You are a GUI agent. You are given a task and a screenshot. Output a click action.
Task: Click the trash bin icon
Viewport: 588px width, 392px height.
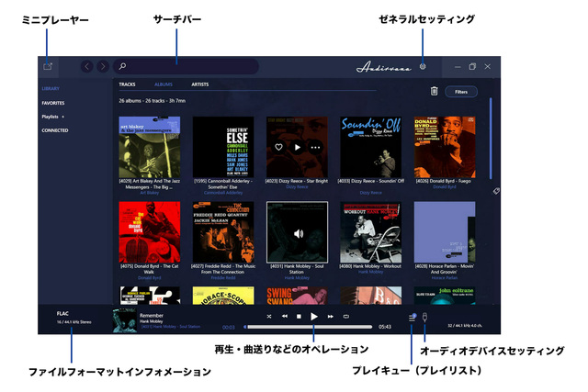(434, 91)
